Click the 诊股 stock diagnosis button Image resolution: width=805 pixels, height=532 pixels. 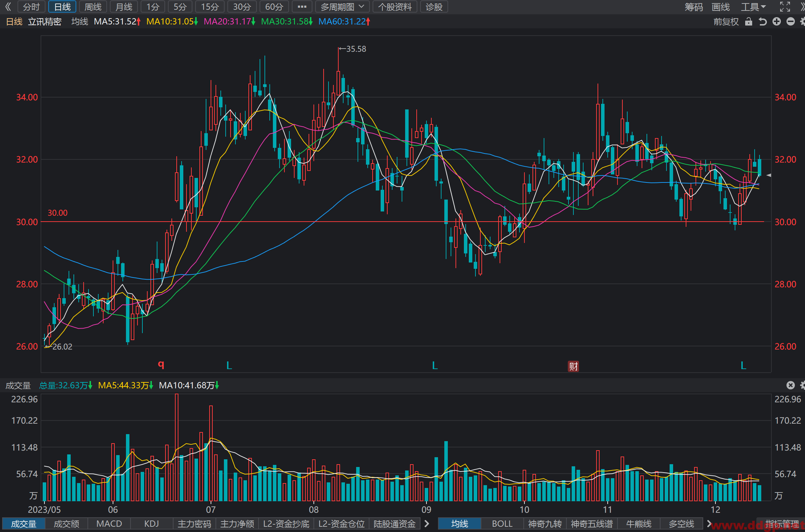[434, 7]
